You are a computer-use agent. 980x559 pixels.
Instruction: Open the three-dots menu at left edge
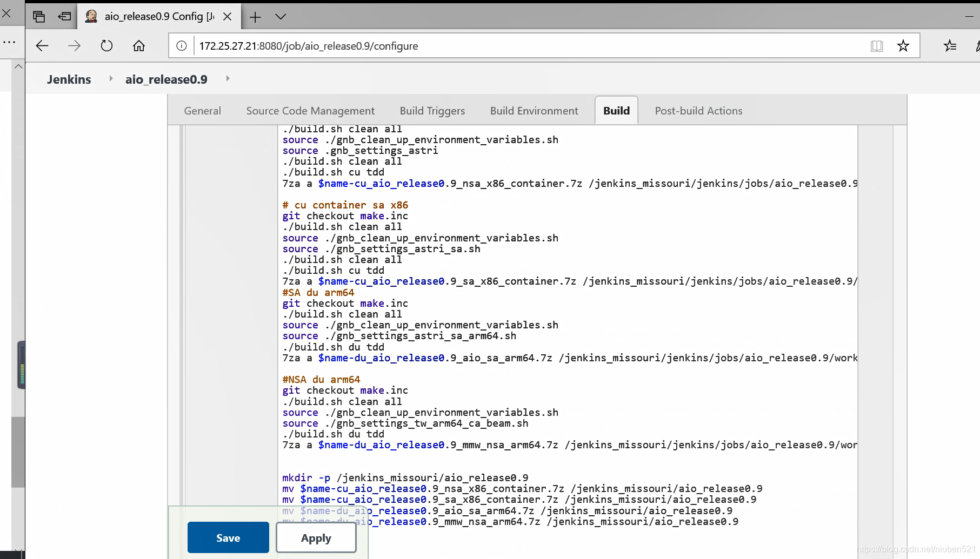tap(9, 42)
